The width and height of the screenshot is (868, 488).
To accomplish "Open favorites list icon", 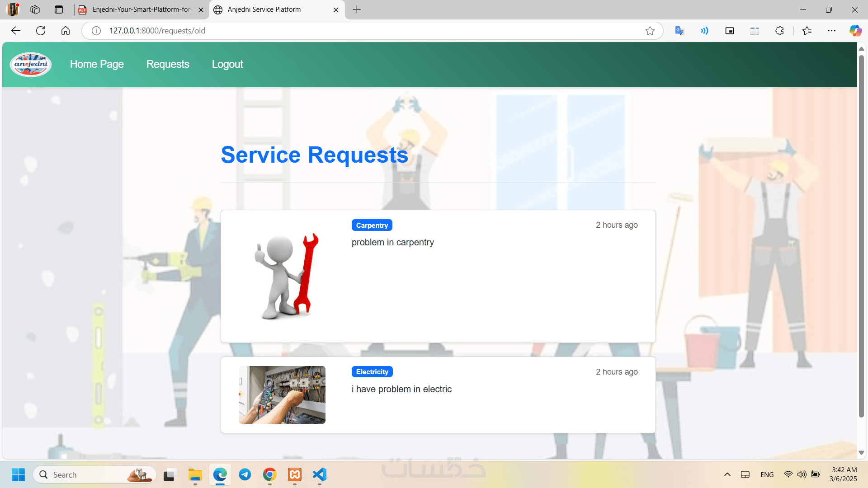I will (807, 31).
